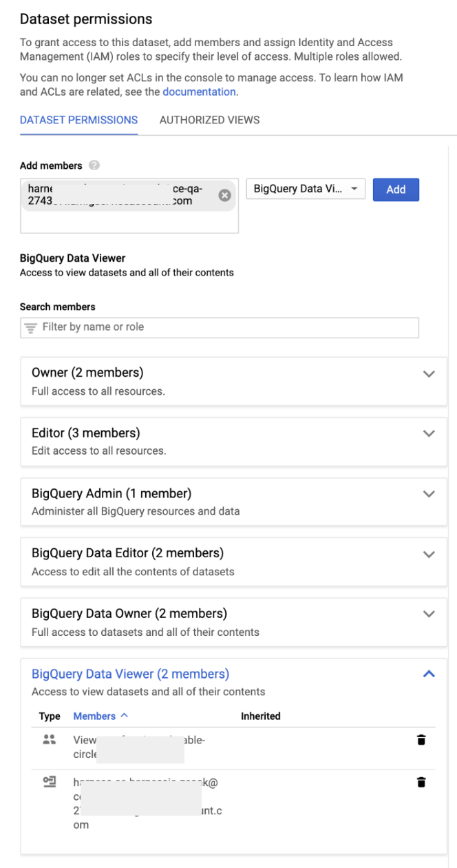Click inside the Add members input box
This screenshot has height=868, width=457.
pyautogui.click(x=129, y=205)
